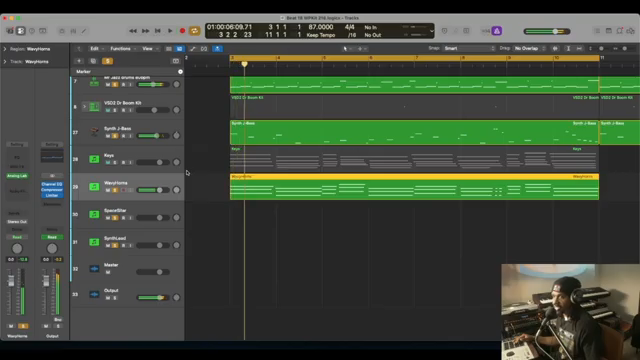
Task: Open the Analog Lab instrument slot
Action: coord(17,176)
